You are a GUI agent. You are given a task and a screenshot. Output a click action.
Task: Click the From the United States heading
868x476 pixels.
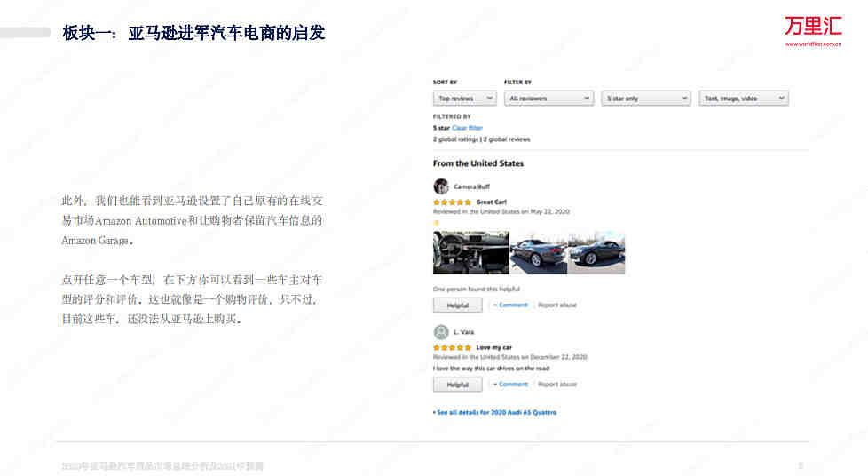pyautogui.click(x=478, y=163)
